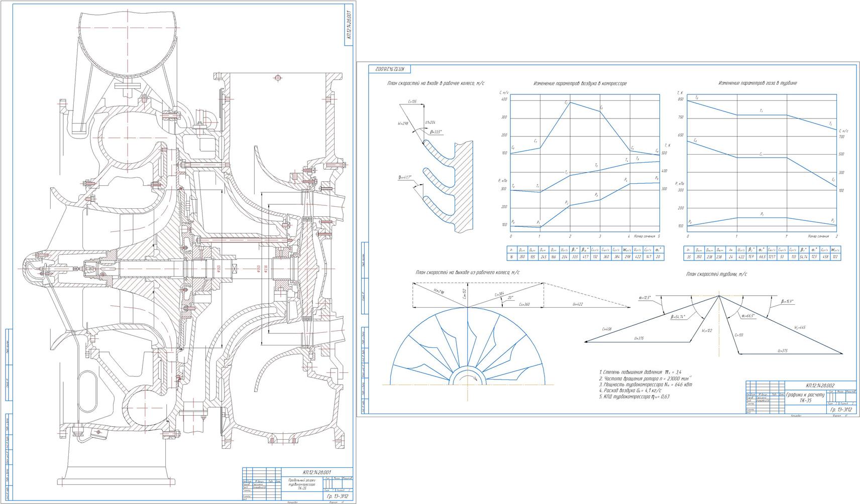Click the value '121,7' in the turbine parameters table

point(772,257)
